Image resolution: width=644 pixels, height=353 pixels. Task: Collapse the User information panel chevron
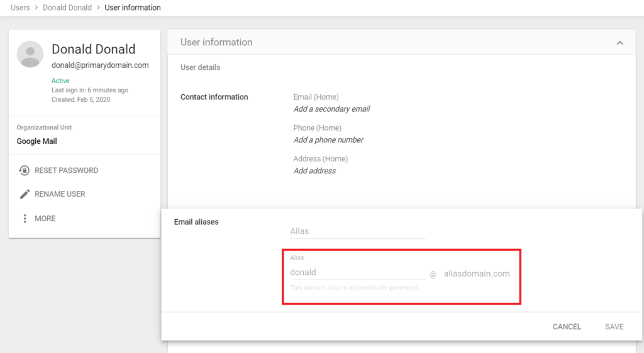(619, 43)
